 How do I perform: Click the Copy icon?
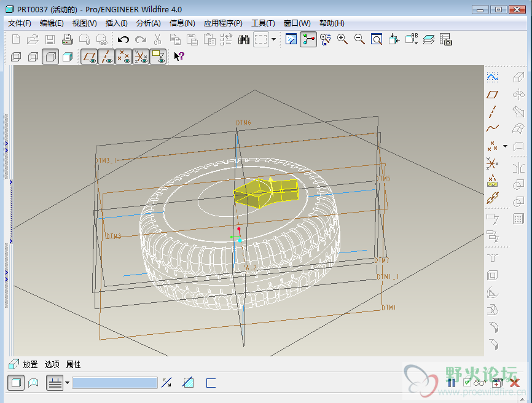(x=175, y=40)
